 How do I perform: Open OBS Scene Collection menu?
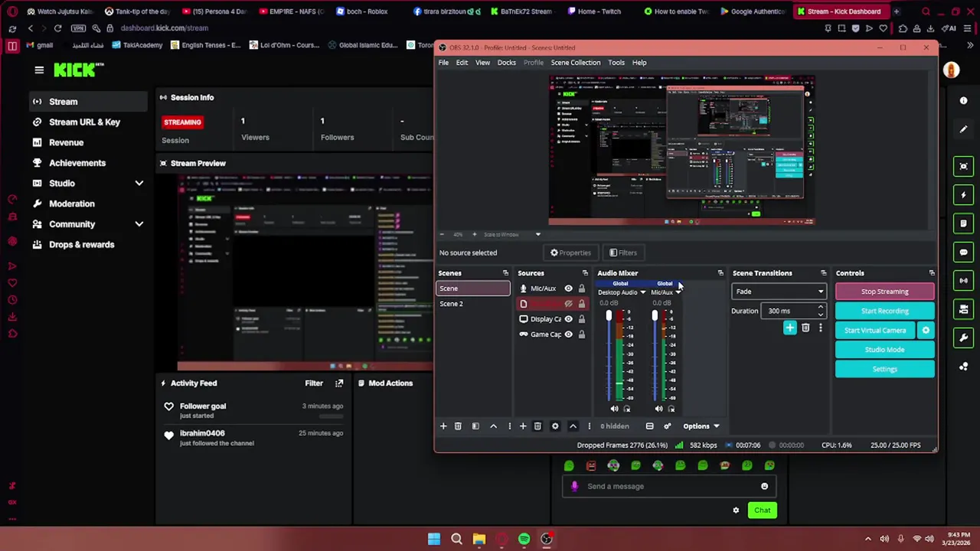click(576, 63)
